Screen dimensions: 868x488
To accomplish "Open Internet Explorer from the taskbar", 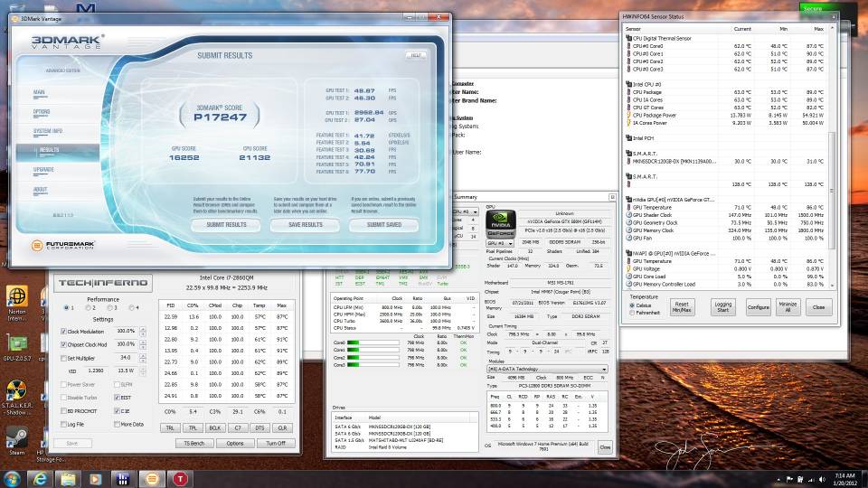I will (40, 479).
